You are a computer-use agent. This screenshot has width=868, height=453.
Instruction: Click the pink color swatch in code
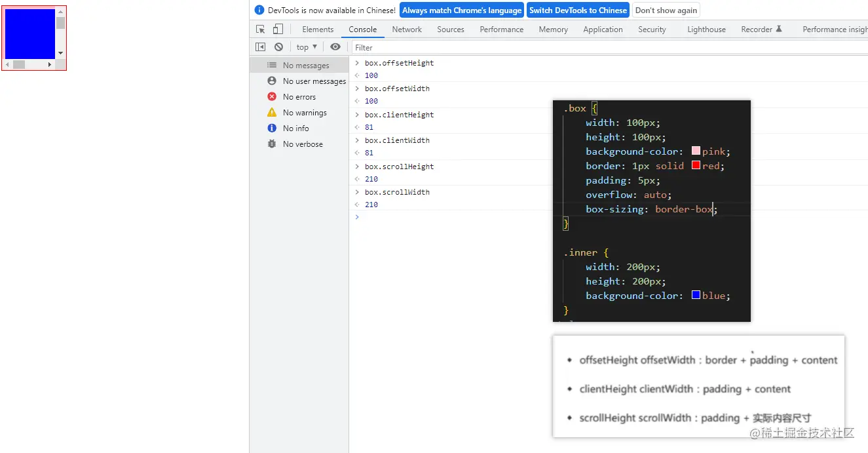click(x=696, y=151)
